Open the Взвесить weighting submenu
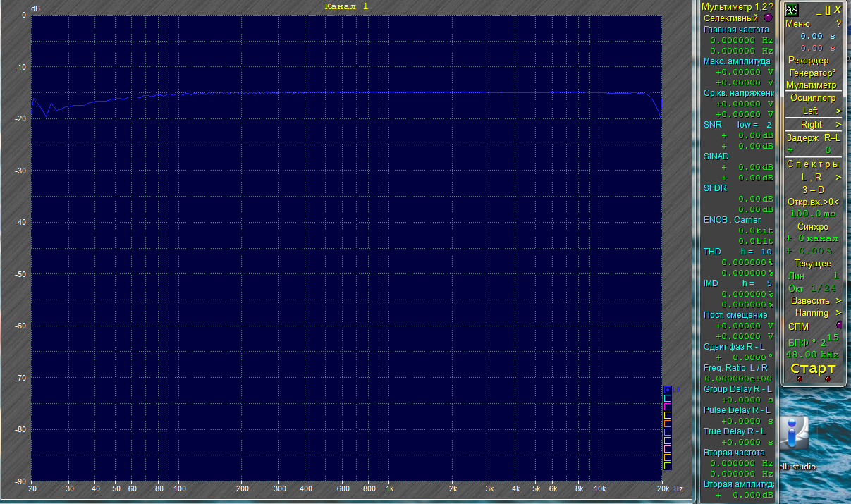The image size is (851, 504). tap(838, 300)
